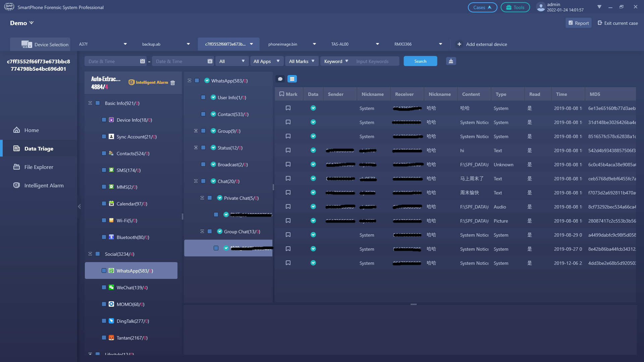The image size is (644, 362).
Task: Click the export icon beside Search
Action: (451, 61)
